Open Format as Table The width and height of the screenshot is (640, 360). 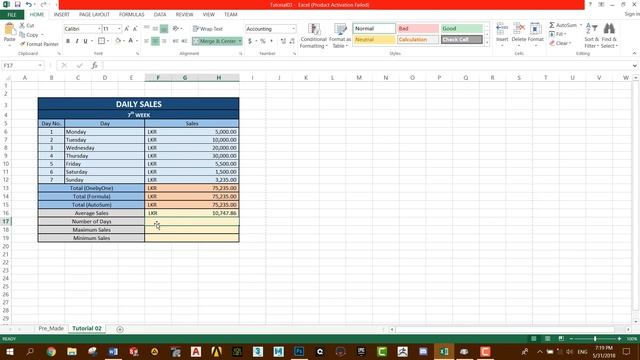[340, 36]
